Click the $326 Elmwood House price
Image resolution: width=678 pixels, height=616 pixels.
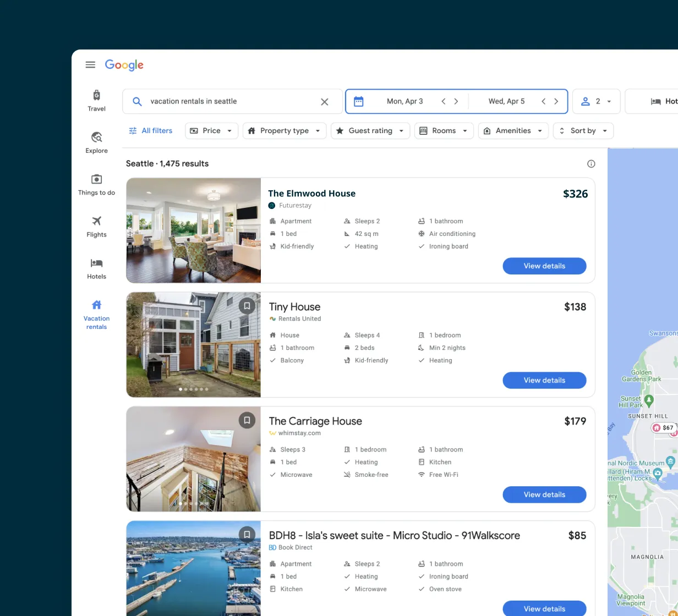pos(575,194)
